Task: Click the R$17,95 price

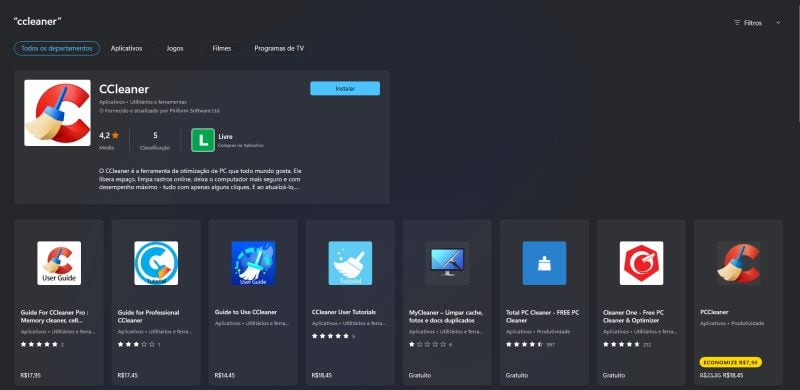Action: pyautogui.click(x=31, y=375)
